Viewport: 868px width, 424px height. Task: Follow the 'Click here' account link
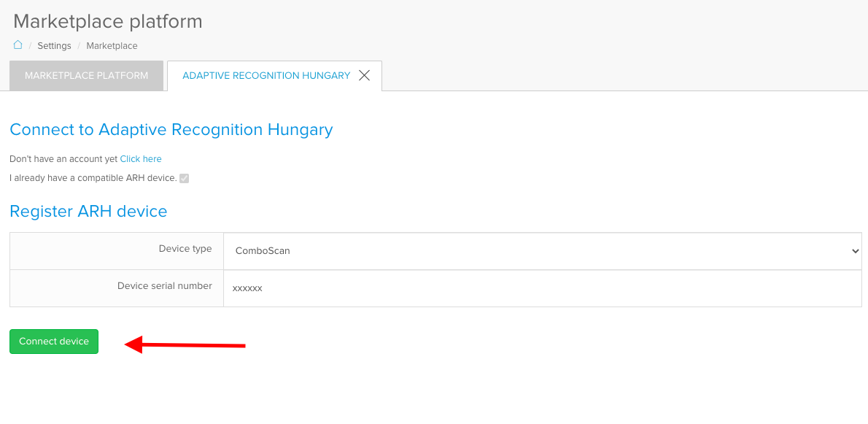141,159
